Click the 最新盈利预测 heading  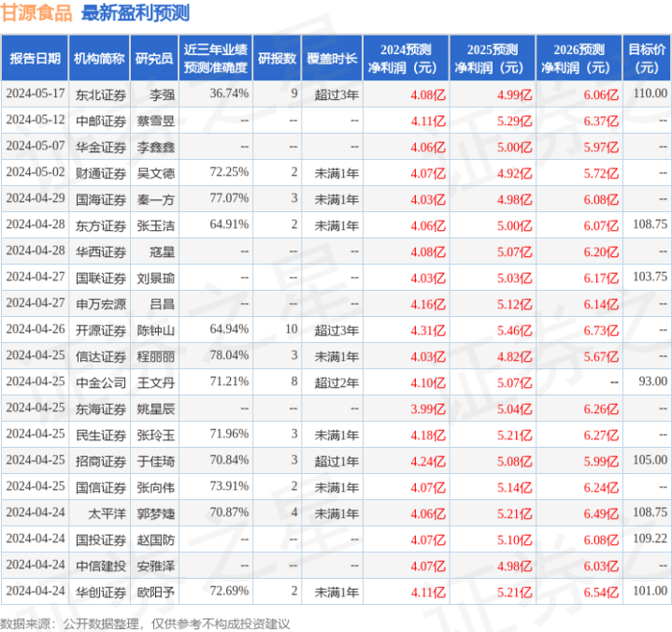point(136,13)
